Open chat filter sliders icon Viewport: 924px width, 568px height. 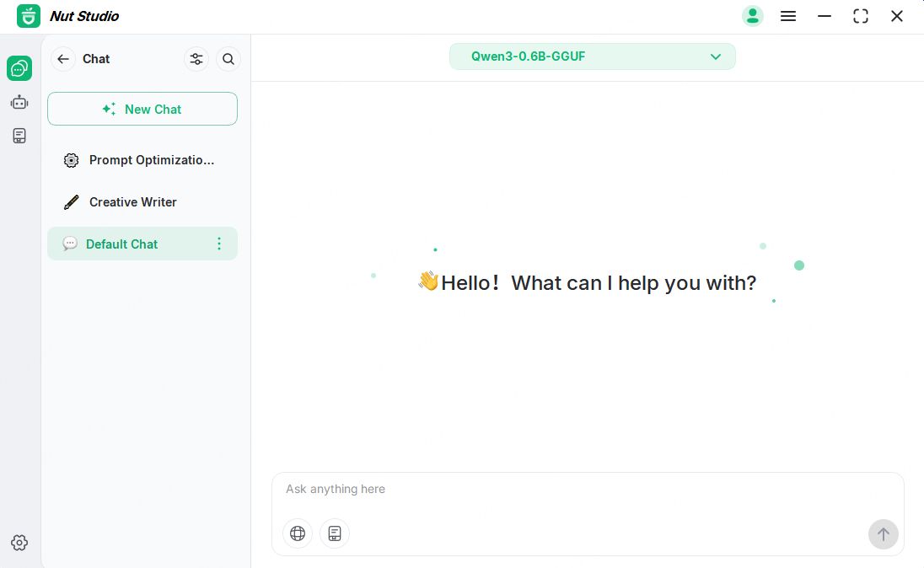click(196, 59)
